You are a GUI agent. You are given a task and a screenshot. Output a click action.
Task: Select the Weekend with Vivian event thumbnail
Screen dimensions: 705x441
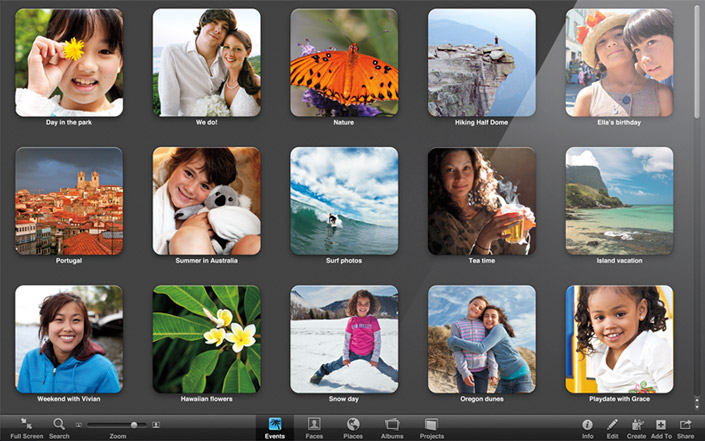click(x=69, y=339)
